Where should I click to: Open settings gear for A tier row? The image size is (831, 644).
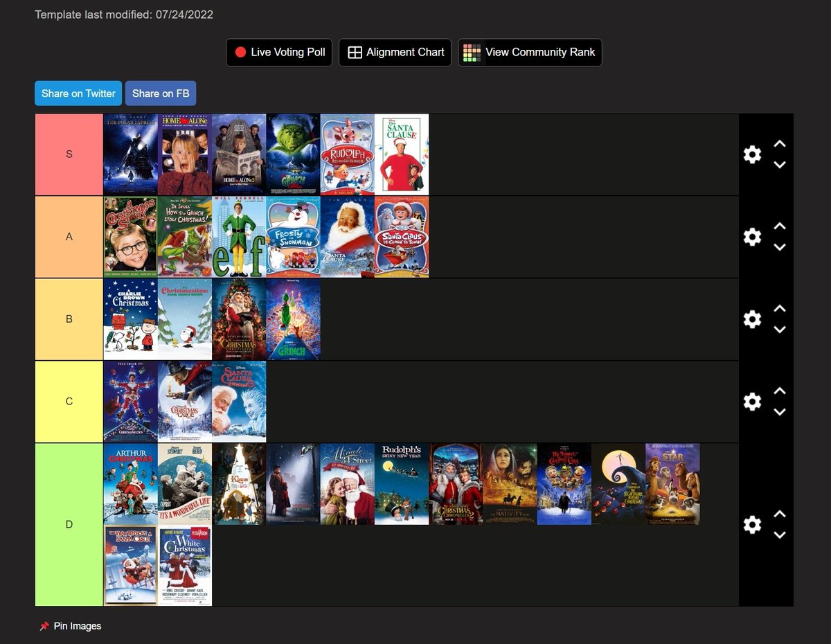click(x=752, y=237)
